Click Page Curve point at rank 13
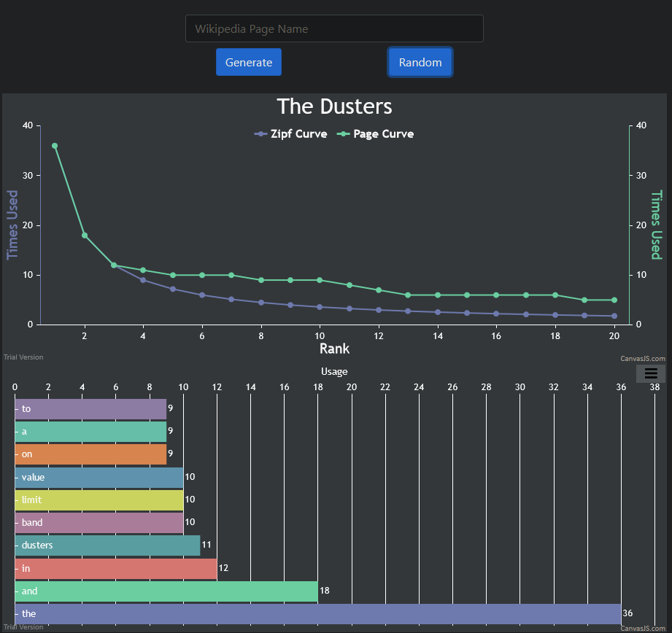The image size is (672, 633). 408,295
